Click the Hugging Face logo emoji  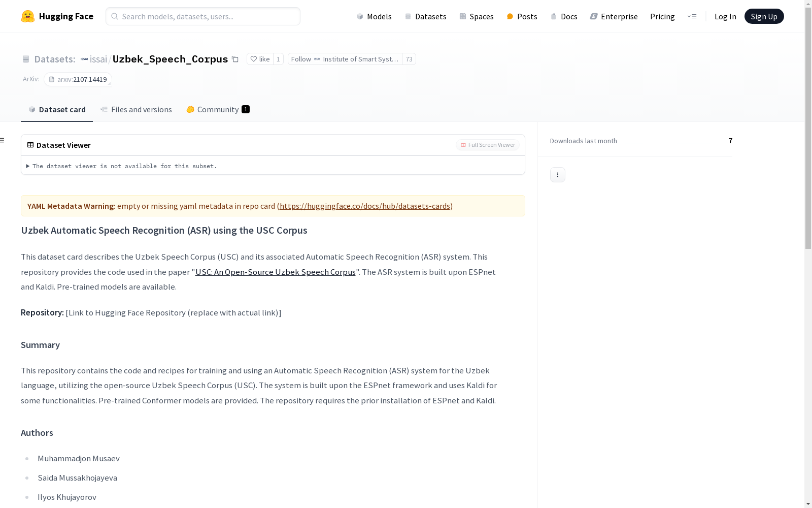click(x=28, y=16)
